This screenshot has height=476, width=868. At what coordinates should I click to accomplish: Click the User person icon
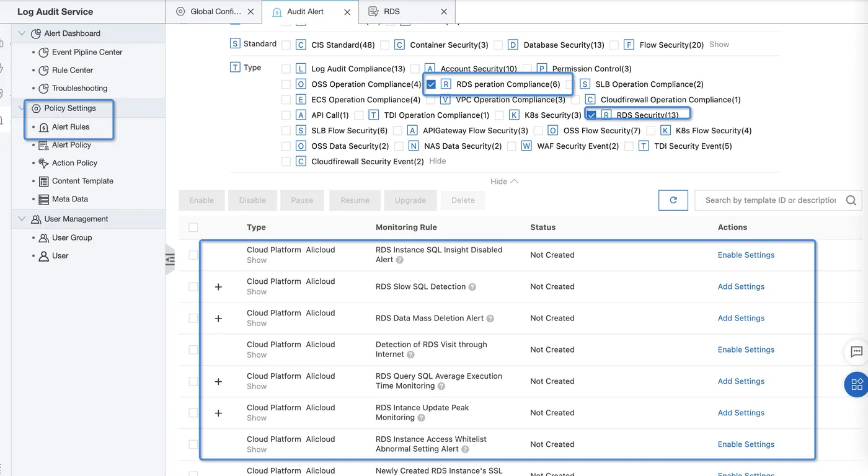(x=43, y=256)
